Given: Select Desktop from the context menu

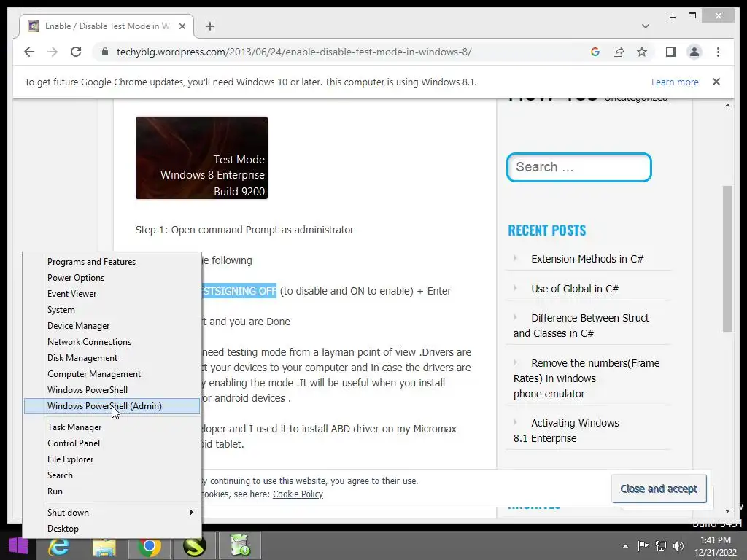Looking at the screenshot, I should click(x=112, y=529).
